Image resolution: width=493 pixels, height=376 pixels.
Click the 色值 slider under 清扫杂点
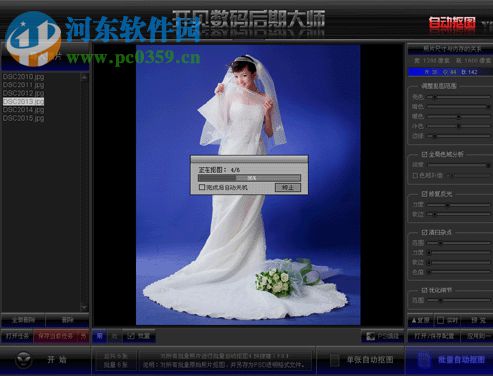(x=459, y=272)
